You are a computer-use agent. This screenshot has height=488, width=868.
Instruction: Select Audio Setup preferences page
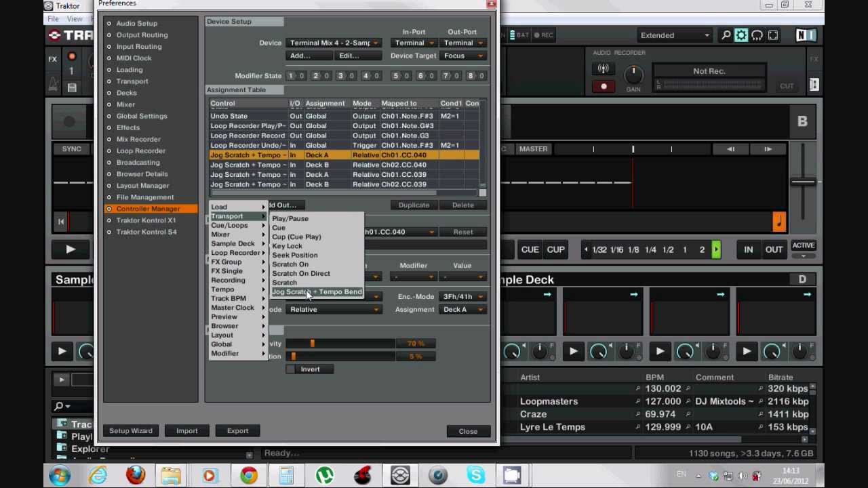click(x=136, y=23)
